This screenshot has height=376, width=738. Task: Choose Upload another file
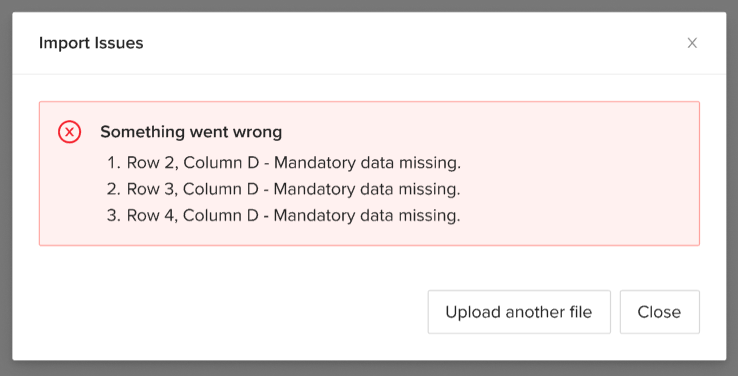coord(519,312)
